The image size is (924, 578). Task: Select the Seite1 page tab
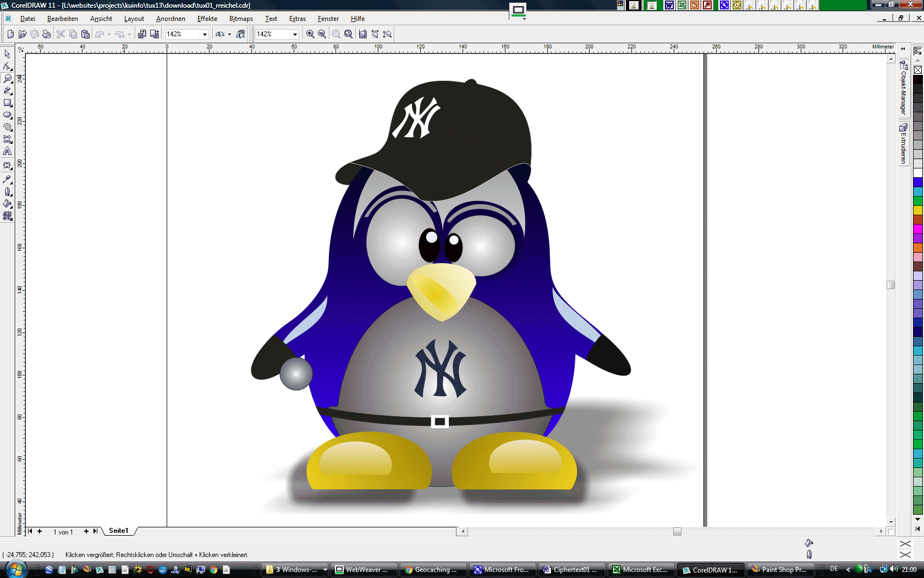[x=119, y=531]
